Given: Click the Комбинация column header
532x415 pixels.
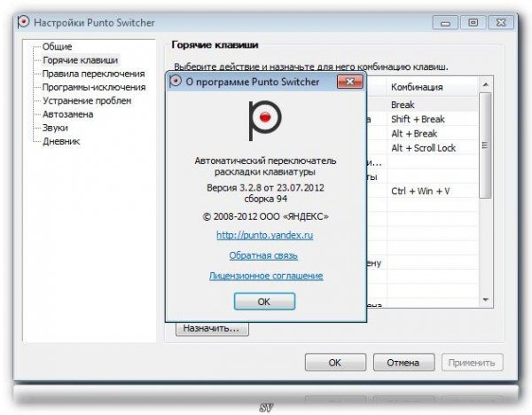Looking at the screenshot, I should [432, 87].
